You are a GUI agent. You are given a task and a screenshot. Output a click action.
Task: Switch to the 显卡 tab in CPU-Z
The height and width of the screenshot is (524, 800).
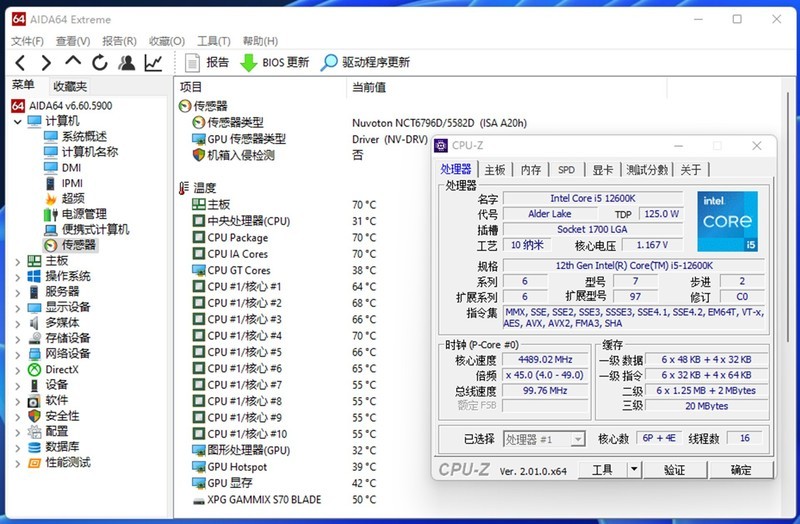(602, 170)
